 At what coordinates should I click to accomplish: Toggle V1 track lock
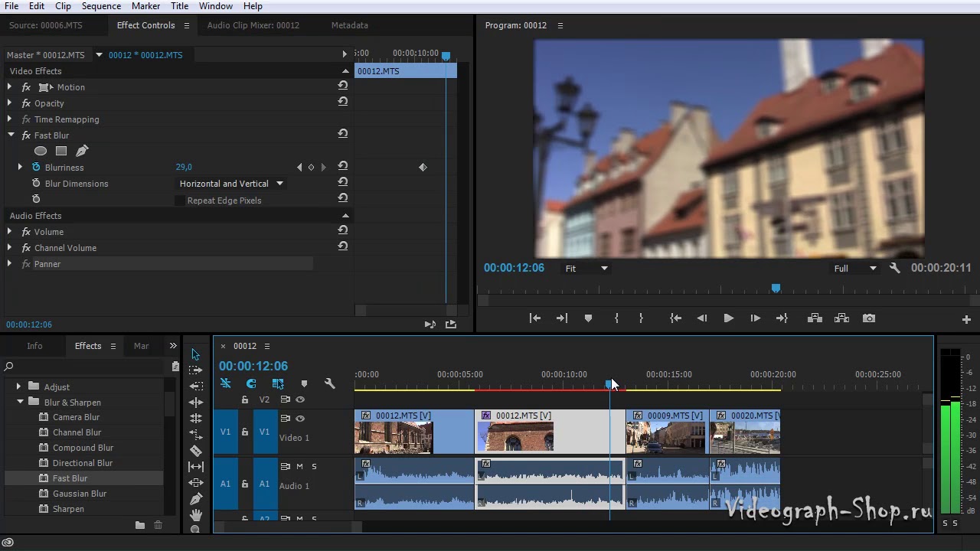click(245, 432)
